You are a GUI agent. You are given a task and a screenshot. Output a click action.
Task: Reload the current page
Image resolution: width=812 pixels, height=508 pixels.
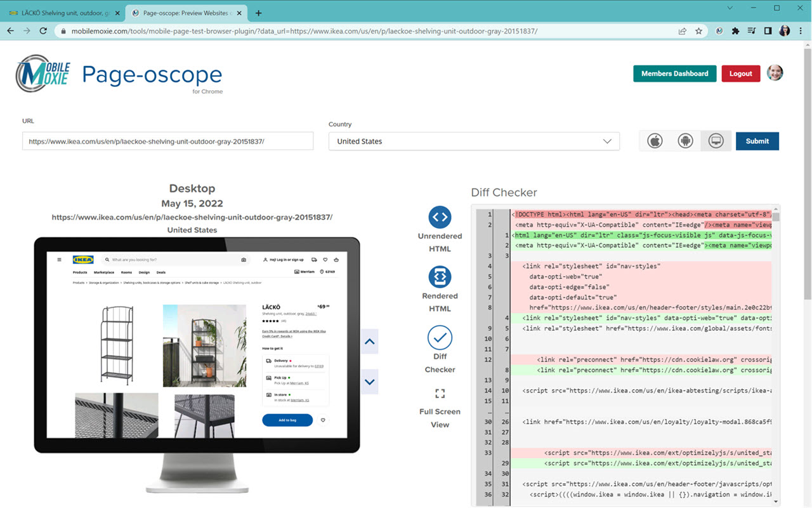click(42, 30)
